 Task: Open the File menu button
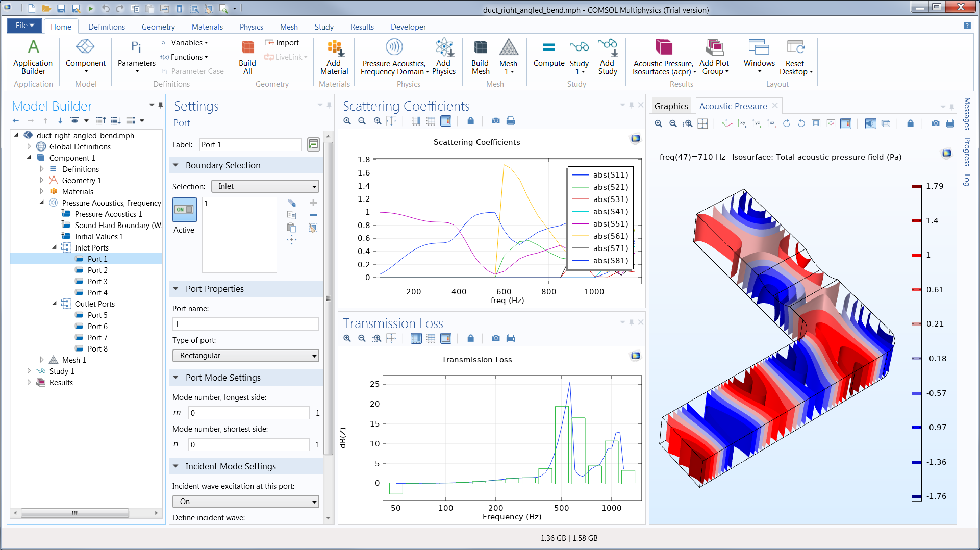coord(24,26)
